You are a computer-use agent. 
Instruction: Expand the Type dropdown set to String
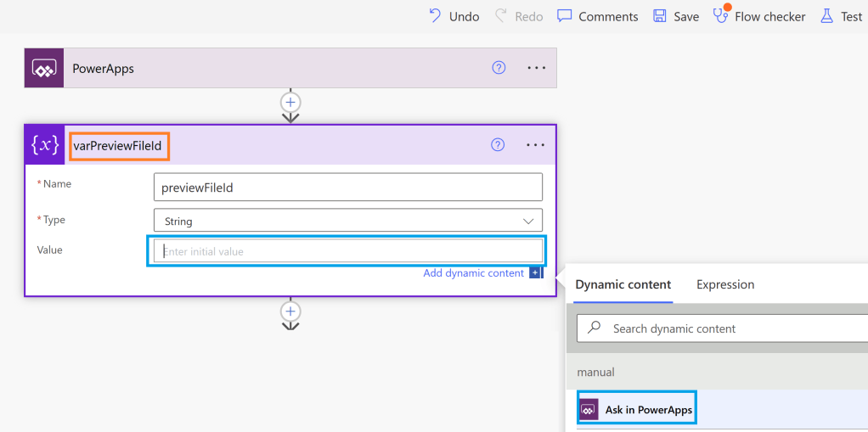pyautogui.click(x=347, y=221)
